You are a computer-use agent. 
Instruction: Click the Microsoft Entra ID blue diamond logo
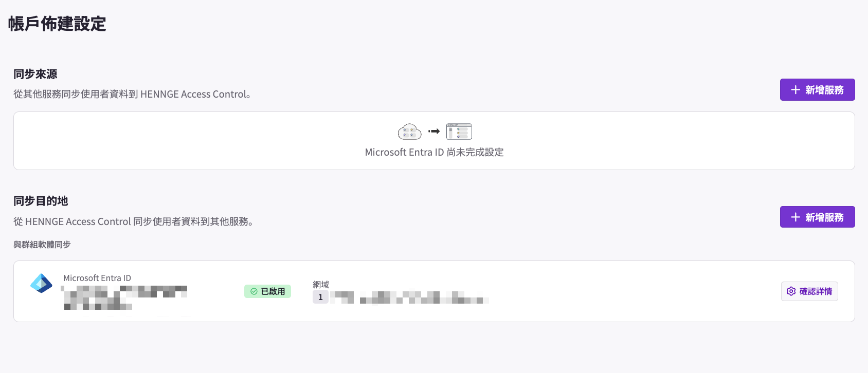tap(41, 283)
